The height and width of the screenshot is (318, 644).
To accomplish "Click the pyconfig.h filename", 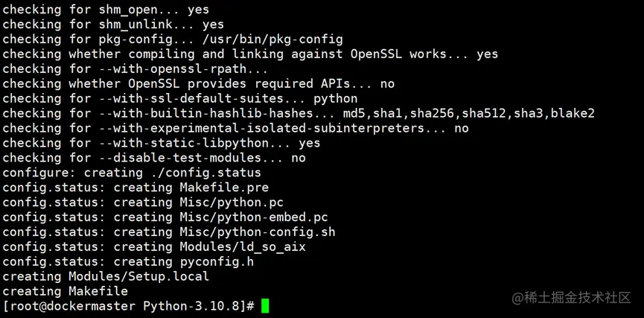I will tap(217, 261).
